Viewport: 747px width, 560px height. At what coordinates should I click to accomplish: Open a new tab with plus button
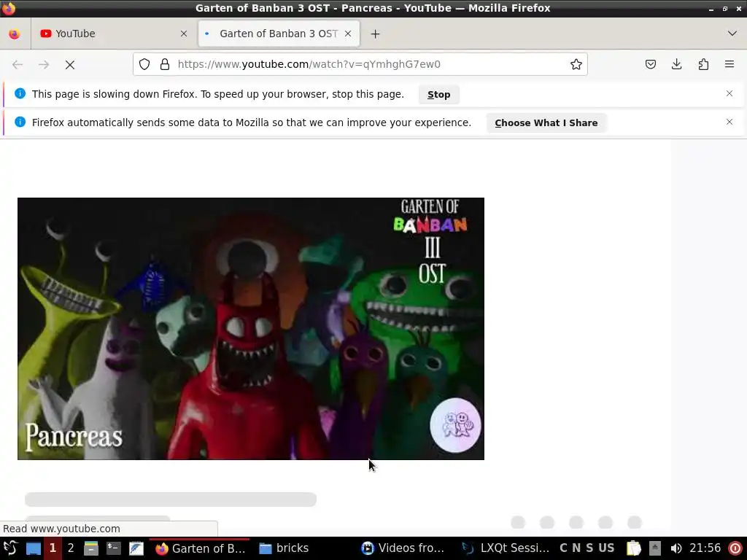pyautogui.click(x=376, y=34)
